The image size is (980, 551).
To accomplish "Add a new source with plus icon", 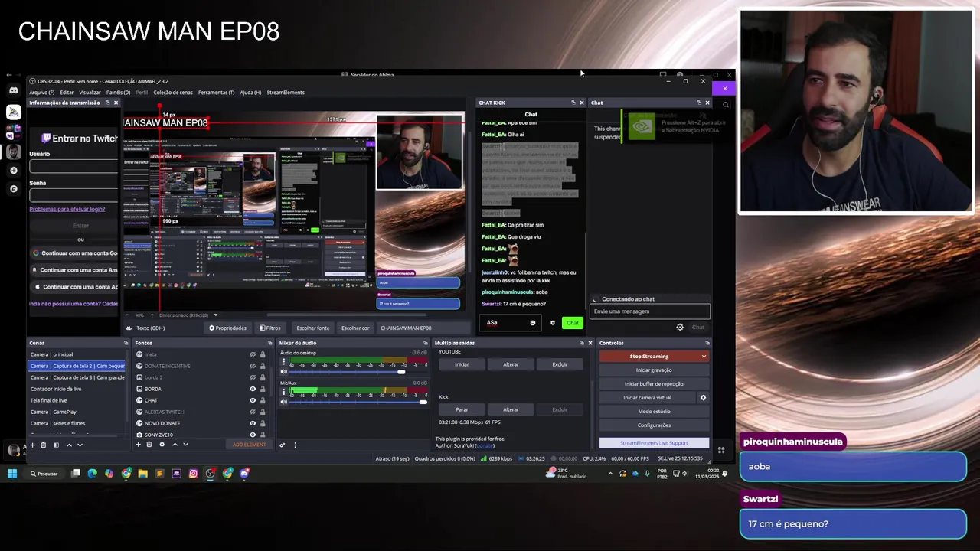I will click(x=138, y=445).
